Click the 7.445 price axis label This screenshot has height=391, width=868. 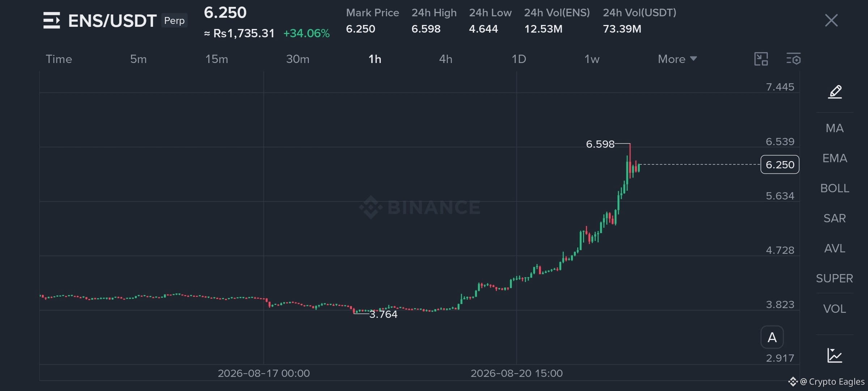(780, 87)
